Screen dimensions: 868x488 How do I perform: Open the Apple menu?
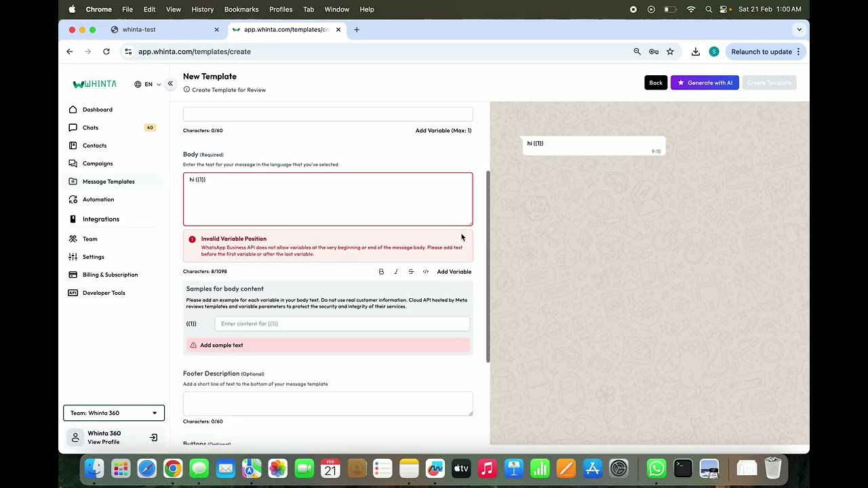(72, 9)
